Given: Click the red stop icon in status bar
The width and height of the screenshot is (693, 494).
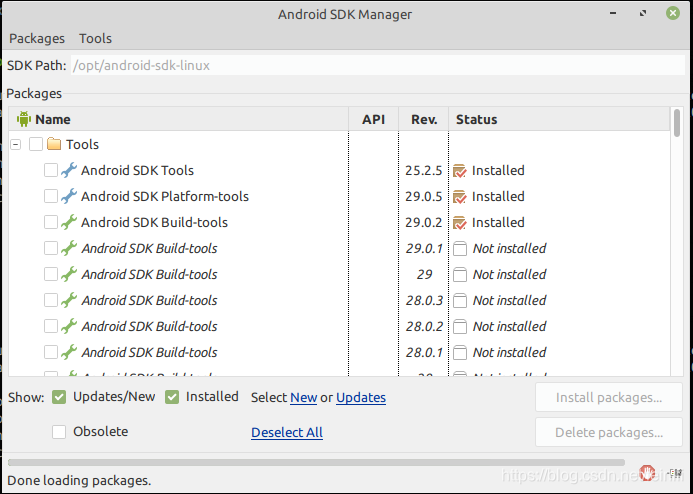Looking at the screenshot, I should point(647,473).
